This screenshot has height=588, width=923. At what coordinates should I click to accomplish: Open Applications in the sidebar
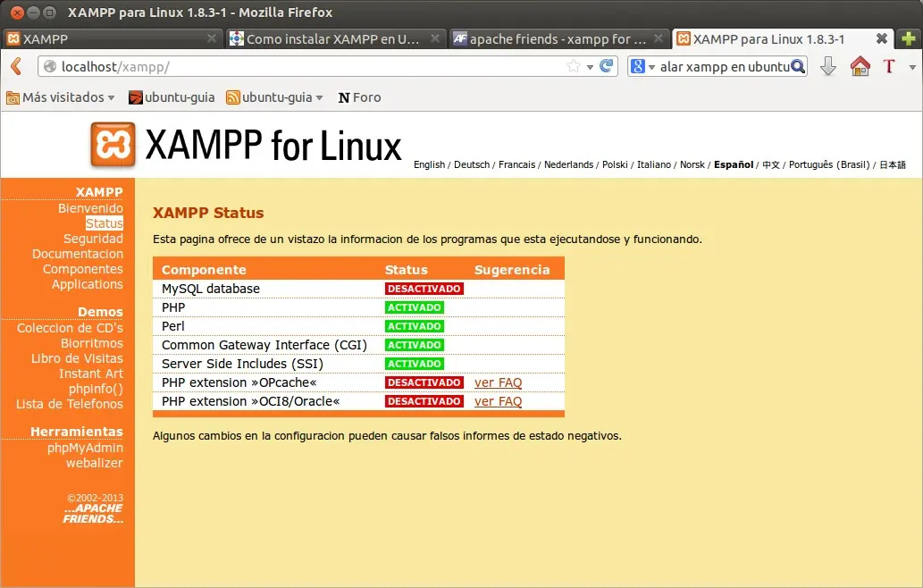point(88,284)
